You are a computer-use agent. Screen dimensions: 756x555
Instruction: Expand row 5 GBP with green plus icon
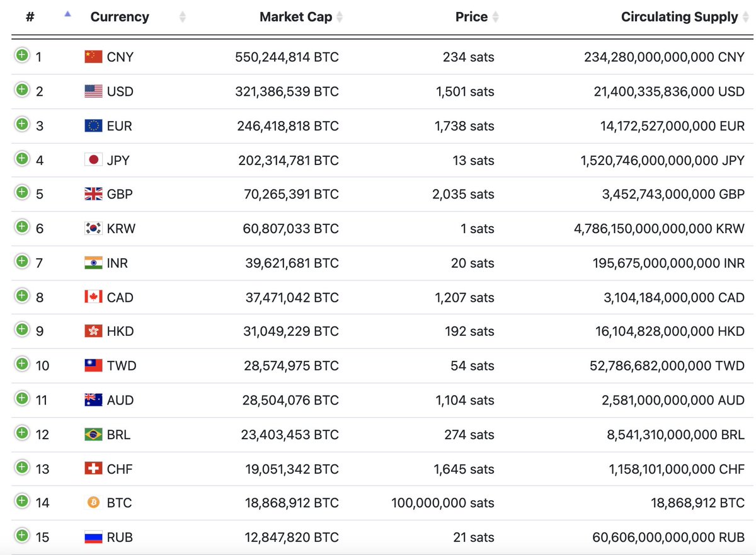point(22,192)
